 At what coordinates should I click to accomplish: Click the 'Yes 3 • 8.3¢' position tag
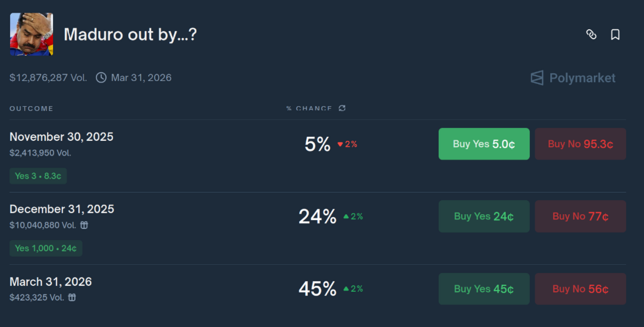click(x=38, y=176)
